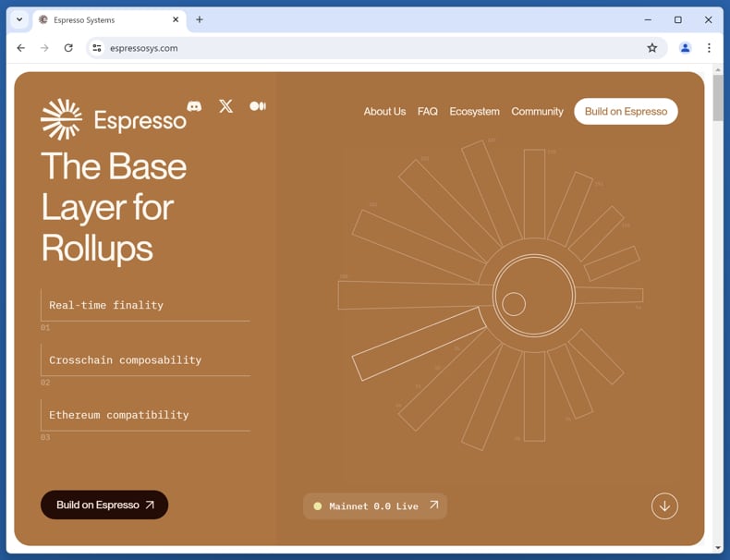Viewport: 730px width, 560px height.
Task: Minimize the Chrome window
Action: pyautogui.click(x=648, y=19)
